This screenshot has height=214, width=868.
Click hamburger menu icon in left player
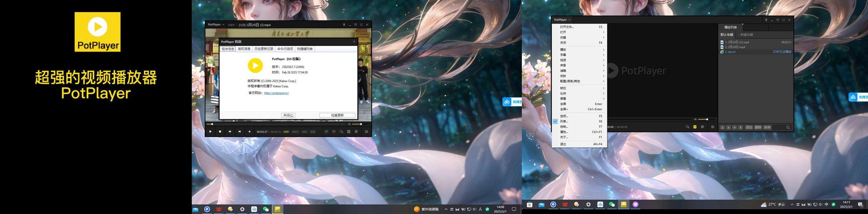[366, 132]
